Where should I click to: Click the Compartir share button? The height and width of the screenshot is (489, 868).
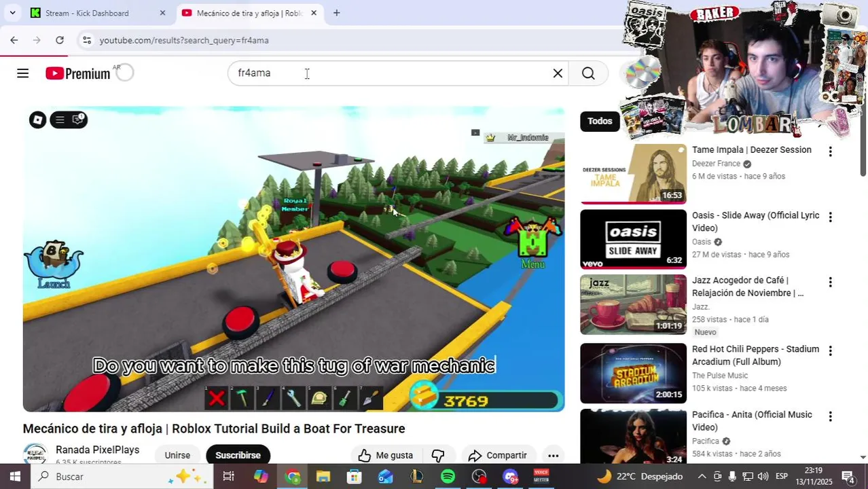pos(499,455)
